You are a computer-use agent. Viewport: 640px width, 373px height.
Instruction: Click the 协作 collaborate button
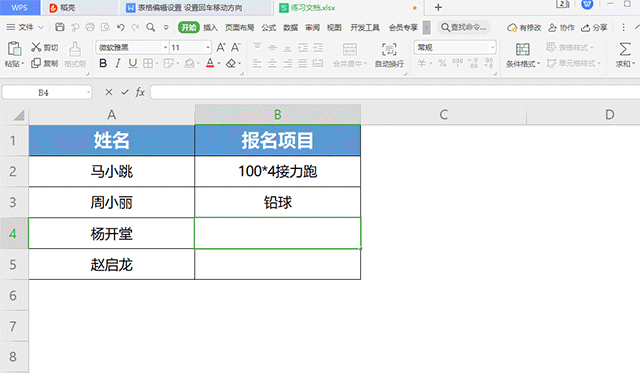click(x=561, y=28)
